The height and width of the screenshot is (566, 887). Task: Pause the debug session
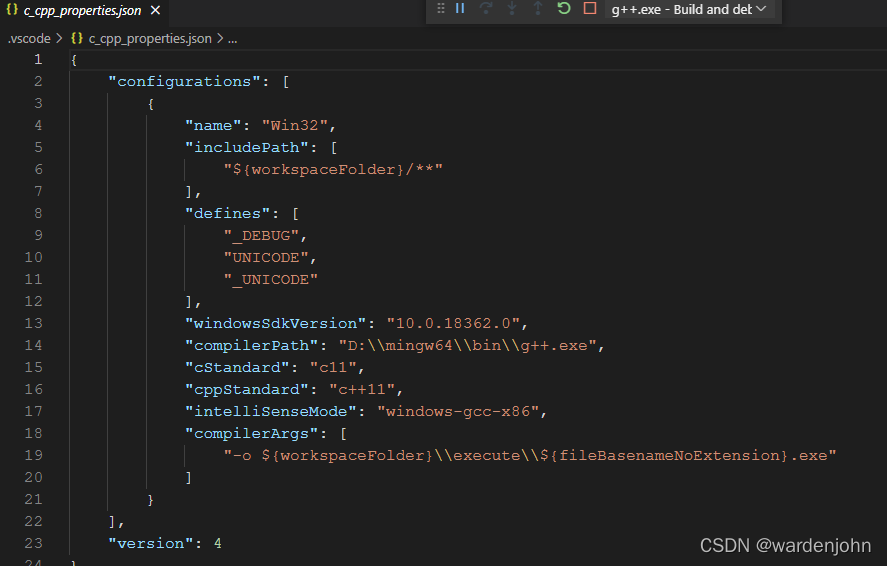pyautogui.click(x=460, y=8)
